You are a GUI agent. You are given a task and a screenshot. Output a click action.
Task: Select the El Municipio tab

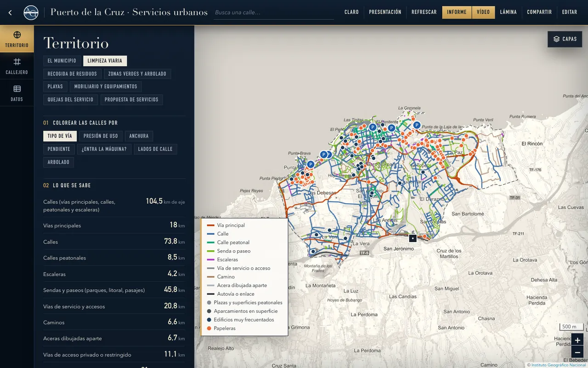(x=62, y=61)
